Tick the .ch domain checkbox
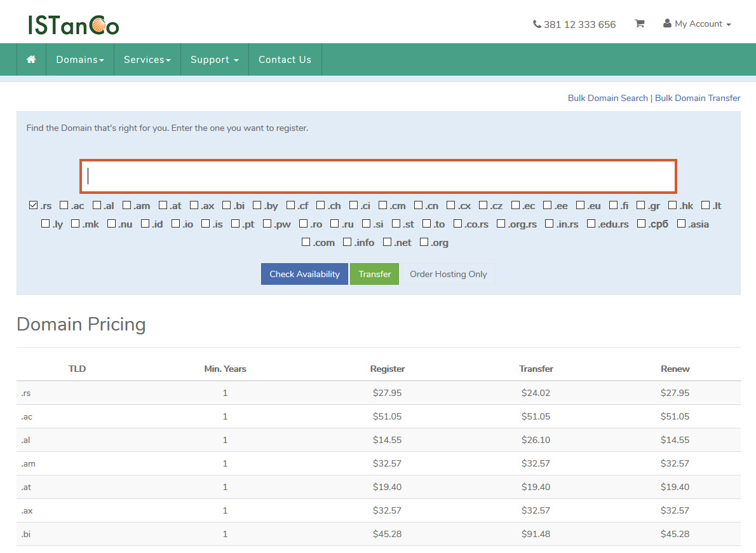The image size is (756, 553). click(x=321, y=205)
